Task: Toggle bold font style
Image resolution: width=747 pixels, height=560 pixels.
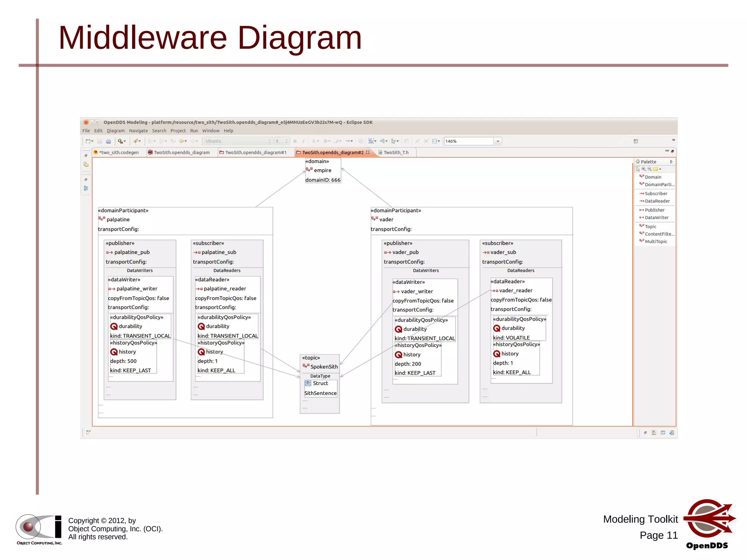Action: [295, 141]
